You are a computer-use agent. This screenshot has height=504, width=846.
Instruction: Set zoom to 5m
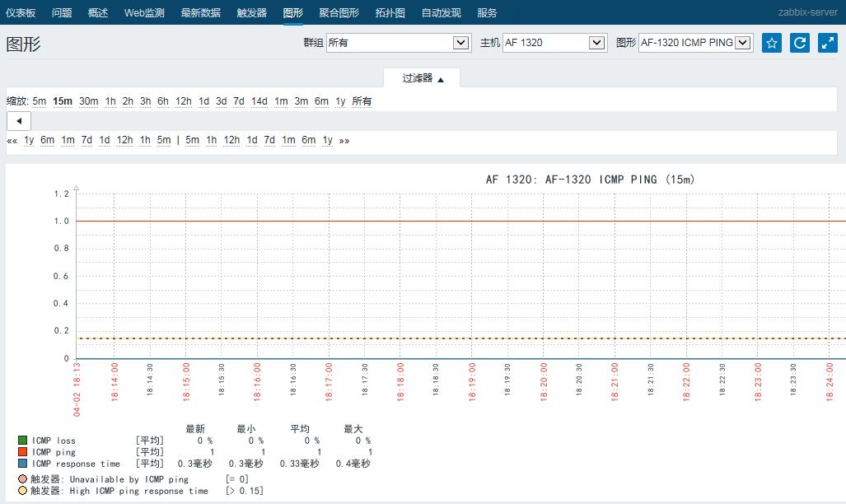[x=40, y=101]
